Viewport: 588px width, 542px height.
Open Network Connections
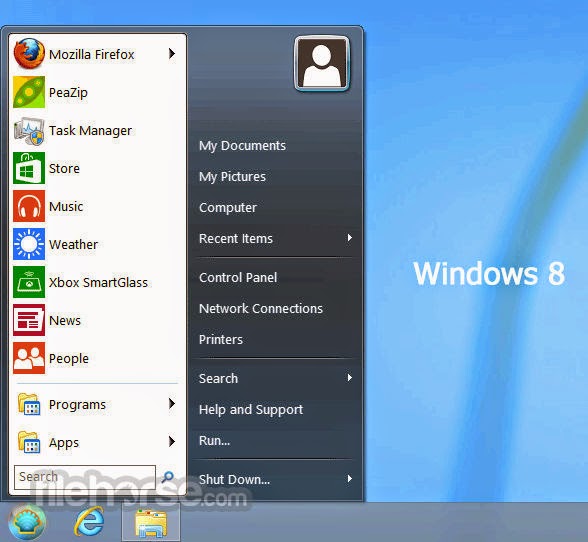pos(261,308)
